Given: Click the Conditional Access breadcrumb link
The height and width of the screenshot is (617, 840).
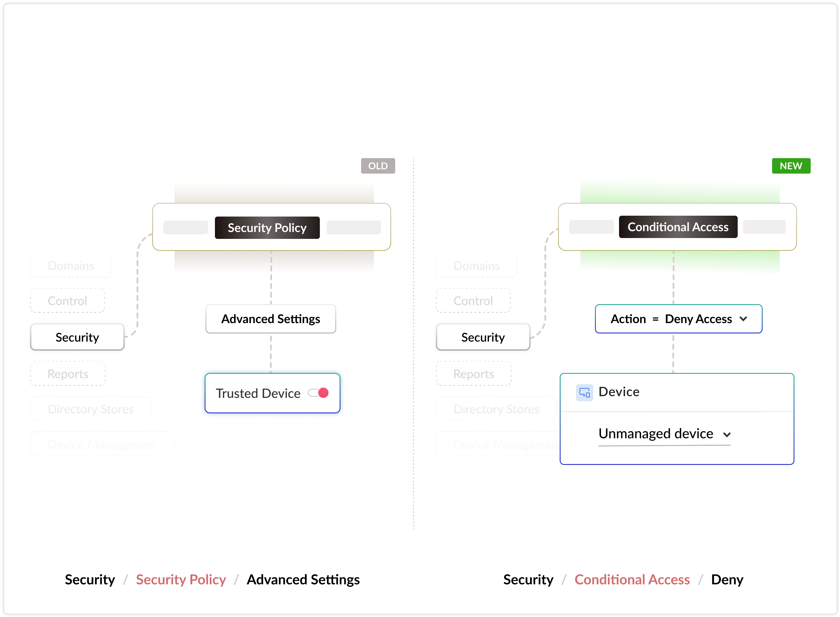Looking at the screenshot, I should (632, 579).
